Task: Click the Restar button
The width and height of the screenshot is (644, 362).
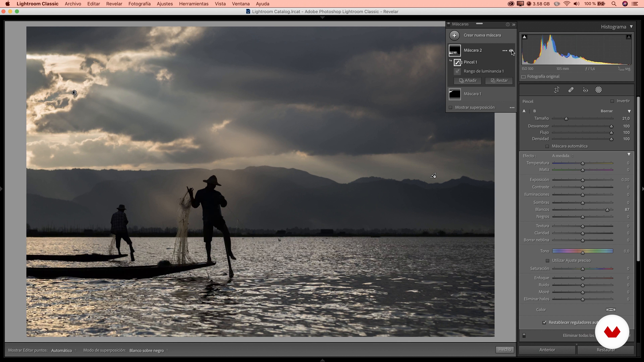Action: (x=499, y=81)
